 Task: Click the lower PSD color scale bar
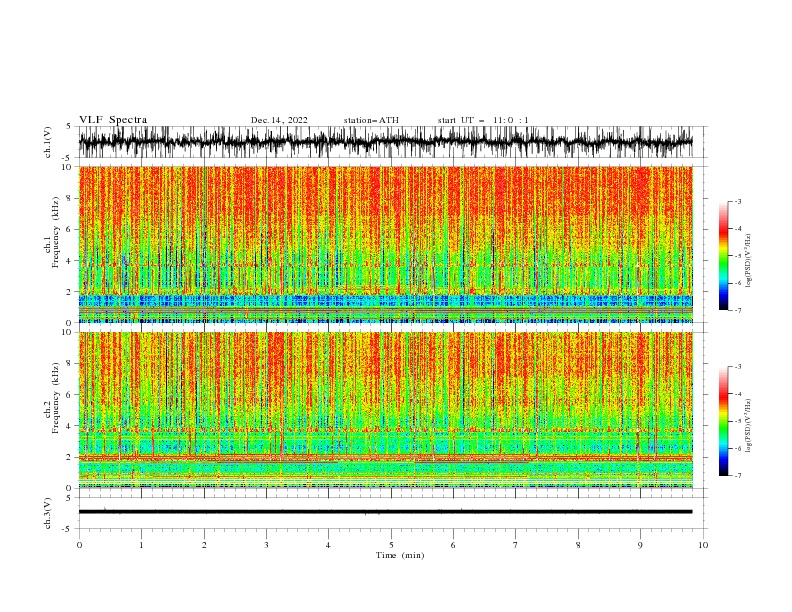724,421
